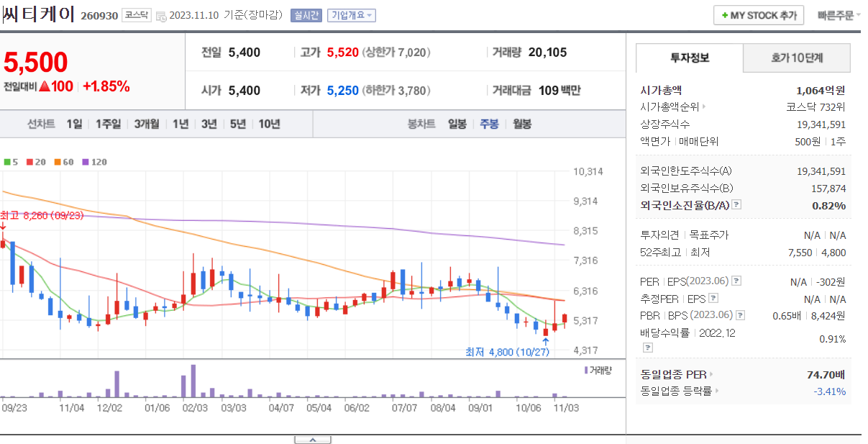Collapse the chart panel with bottom arrow
This screenshot has width=868, height=444.
(313, 439)
